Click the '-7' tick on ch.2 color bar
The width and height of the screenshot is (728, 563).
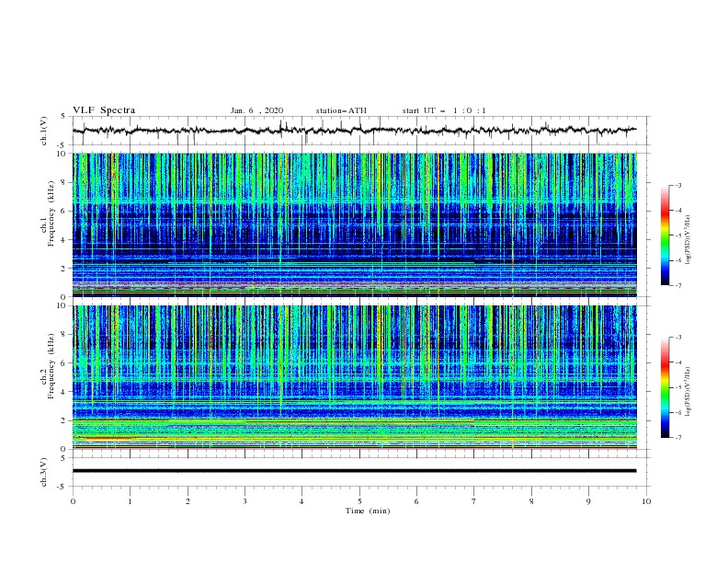[x=677, y=438]
